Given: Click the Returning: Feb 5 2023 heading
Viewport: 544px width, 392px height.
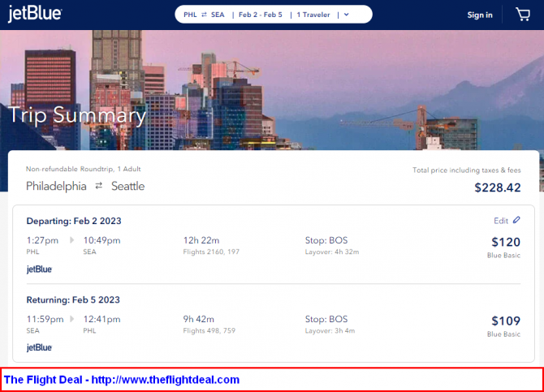Looking at the screenshot, I should [x=73, y=299].
